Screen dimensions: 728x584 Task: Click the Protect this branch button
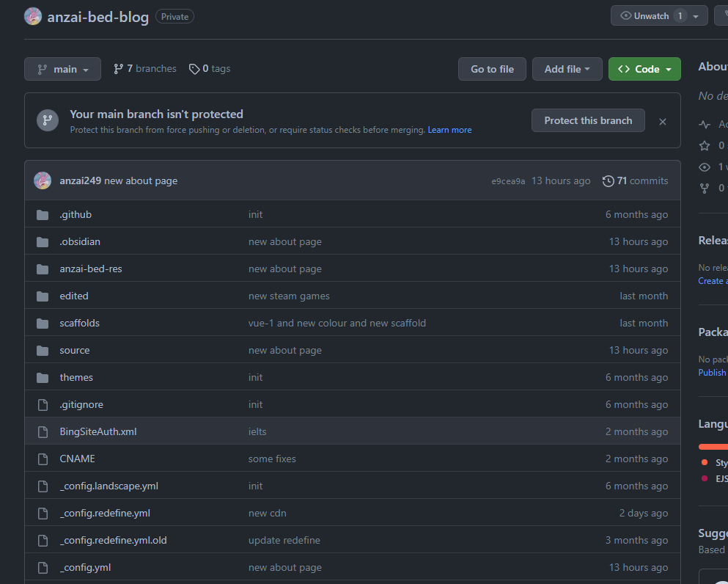(588, 121)
